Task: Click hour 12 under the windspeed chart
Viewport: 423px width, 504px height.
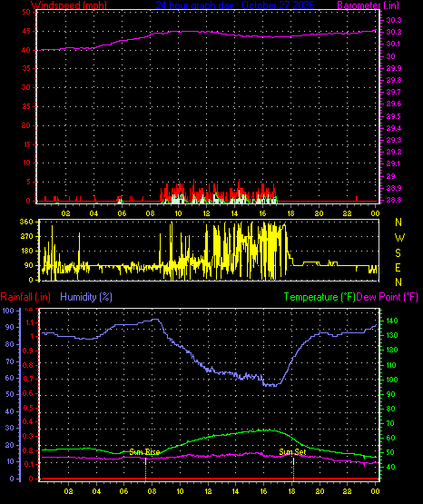Action: point(206,213)
